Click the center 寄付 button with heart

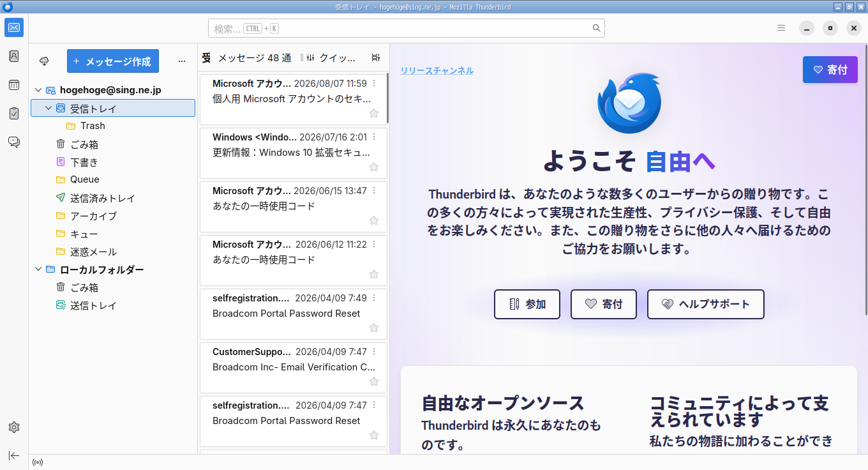[x=604, y=304]
